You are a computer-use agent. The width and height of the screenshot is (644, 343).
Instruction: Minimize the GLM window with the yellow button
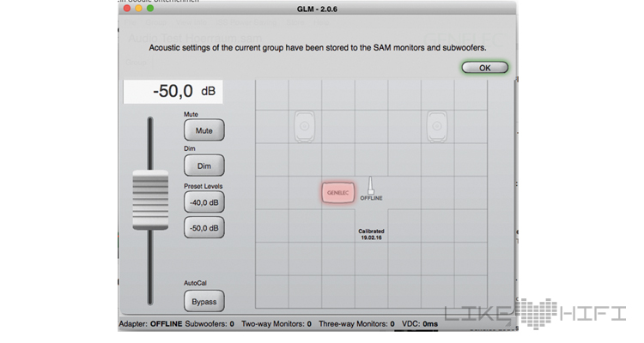point(139,9)
